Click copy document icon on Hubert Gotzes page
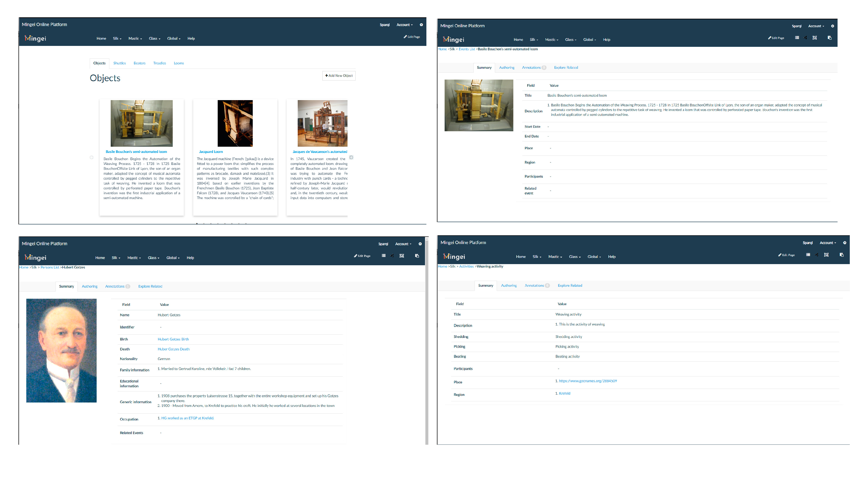 pyautogui.click(x=417, y=256)
